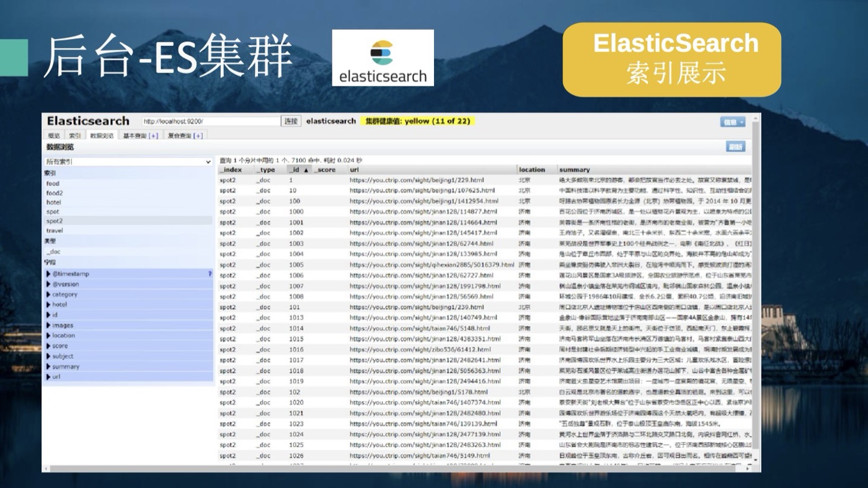Click the _index column header
The image size is (868, 488).
236,169
